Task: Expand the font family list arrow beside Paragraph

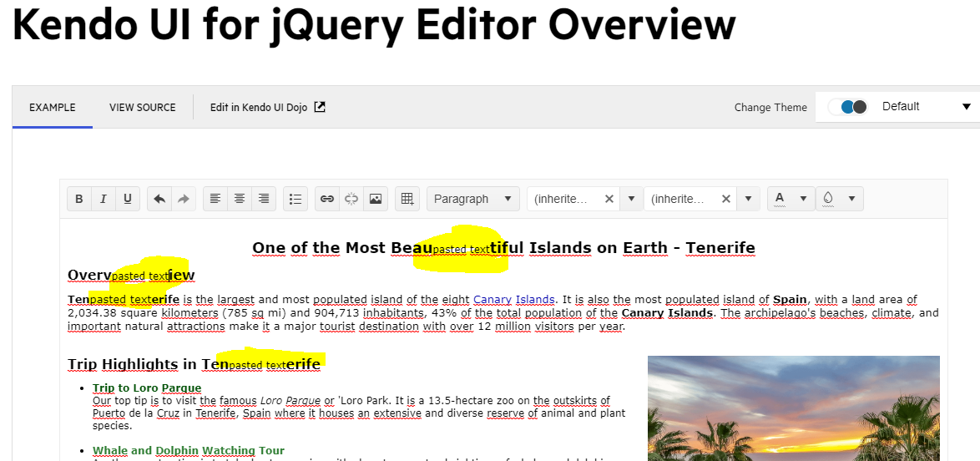Action: 631,199
